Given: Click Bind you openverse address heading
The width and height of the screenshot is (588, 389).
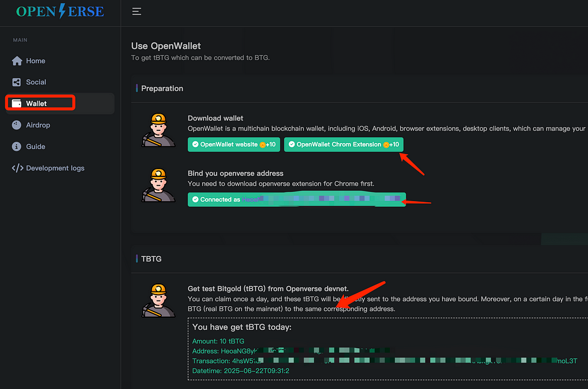Looking at the screenshot, I should pyautogui.click(x=235, y=174).
